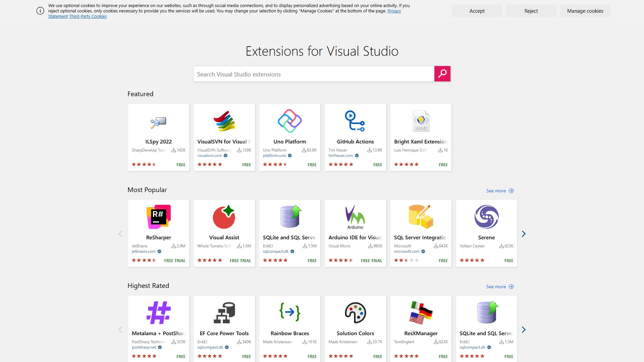Click the GitHub Actions workflow icon
Image resolution: width=644 pixels, height=362 pixels.
(x=355, y=121)
